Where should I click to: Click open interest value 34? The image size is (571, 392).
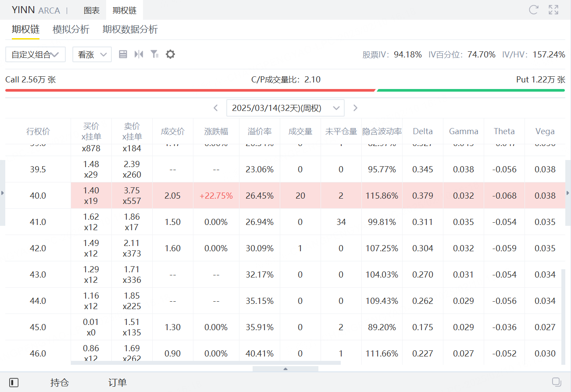(x=341, y=222)
